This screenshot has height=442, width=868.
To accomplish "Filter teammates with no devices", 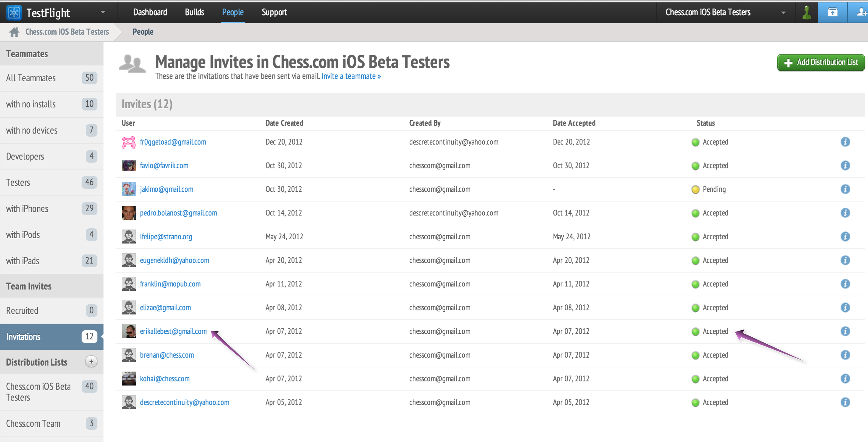I will (x=51, y=130).
